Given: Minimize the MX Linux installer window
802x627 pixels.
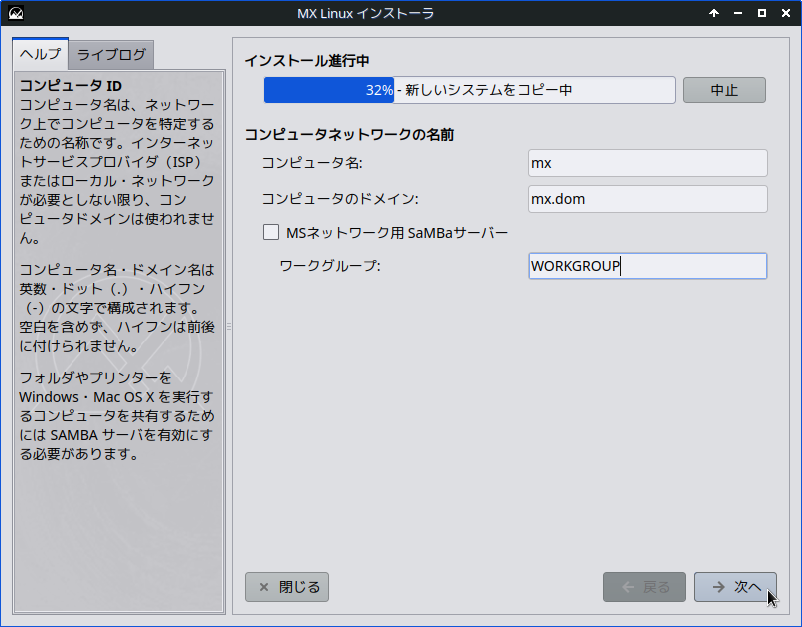Looking at the screenshot, I should click(x=738, y=13).
